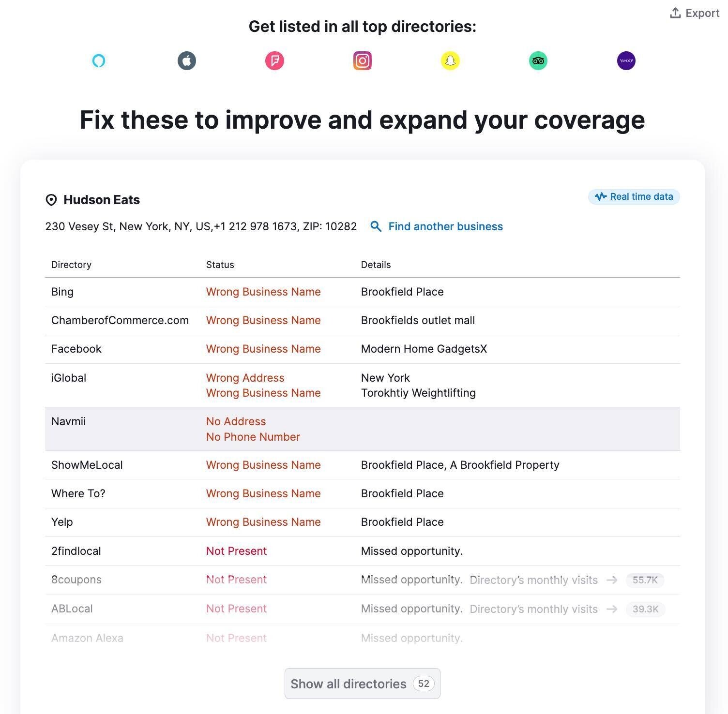
Task: Select the Snapchat directory icon
Action: click(x=450, y=60)
